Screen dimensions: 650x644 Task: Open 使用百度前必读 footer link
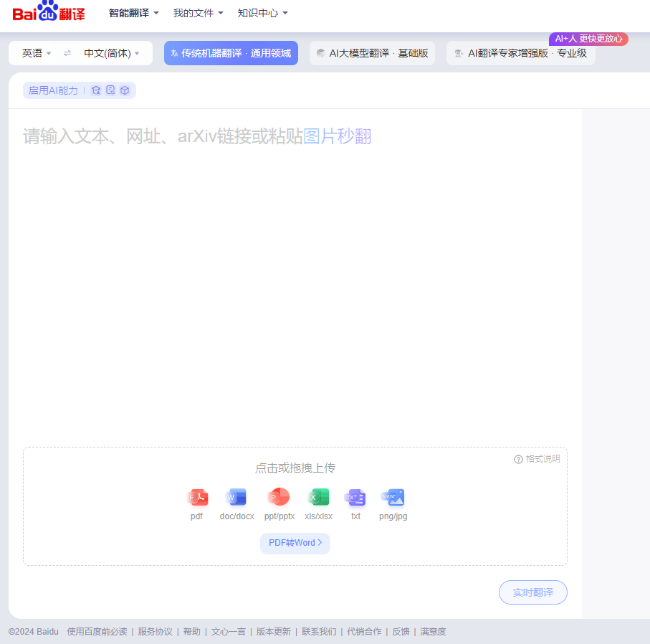point(97,632)
